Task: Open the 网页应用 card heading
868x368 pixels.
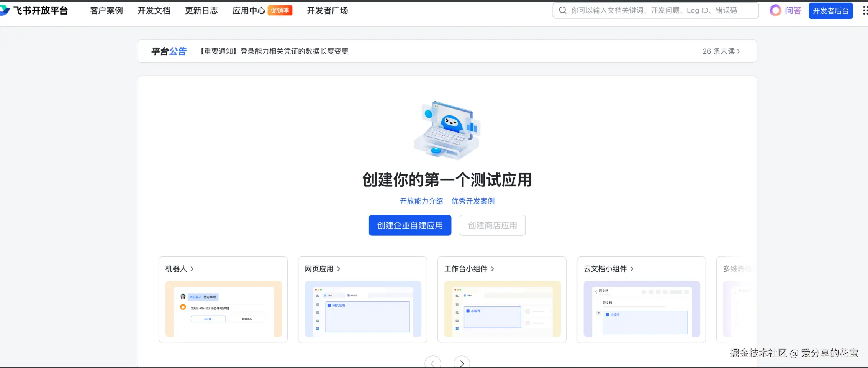Action: coord(323,269)
